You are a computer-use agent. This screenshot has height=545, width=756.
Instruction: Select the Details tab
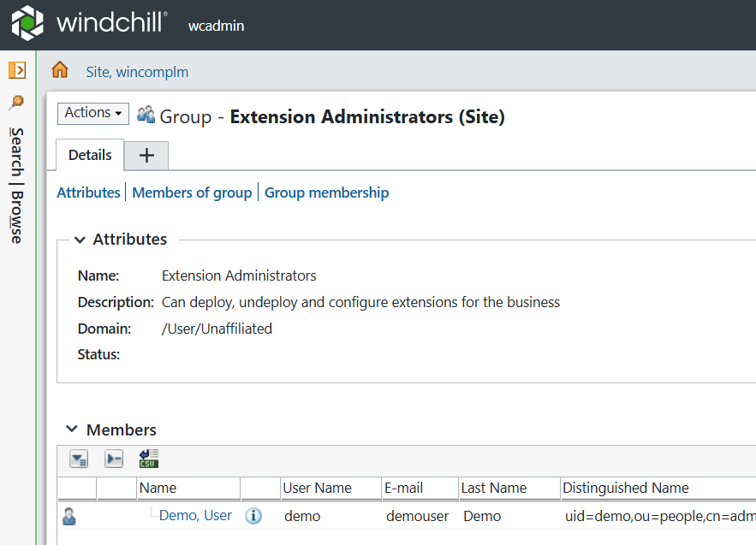click(x=90, y=155)
